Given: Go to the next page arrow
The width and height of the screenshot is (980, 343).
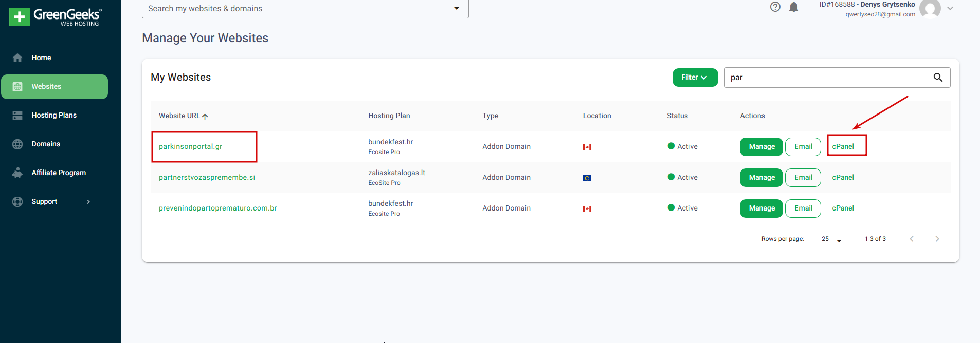Looking at the screenshot, I should pyautogui.click(x=937, y=239).
